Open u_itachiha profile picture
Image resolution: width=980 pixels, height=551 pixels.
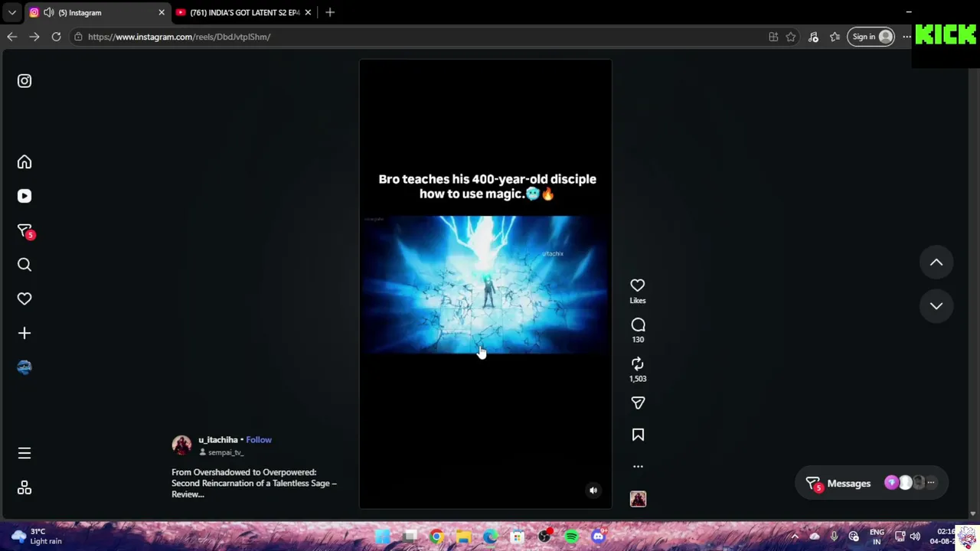point(181,445)
